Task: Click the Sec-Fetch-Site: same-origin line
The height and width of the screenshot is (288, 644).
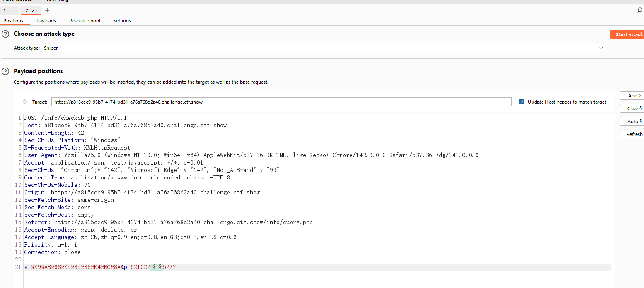Action: (69, 200)
